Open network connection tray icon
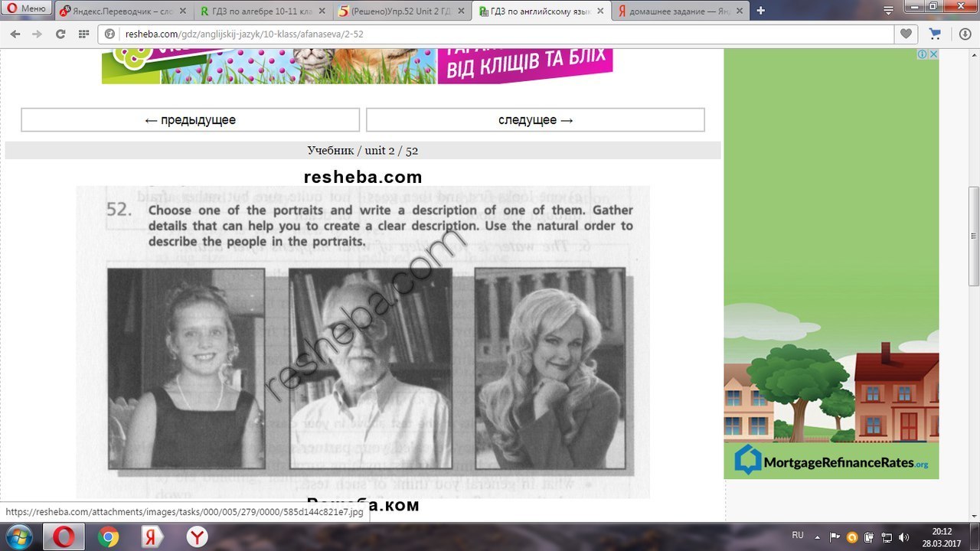 887,537
